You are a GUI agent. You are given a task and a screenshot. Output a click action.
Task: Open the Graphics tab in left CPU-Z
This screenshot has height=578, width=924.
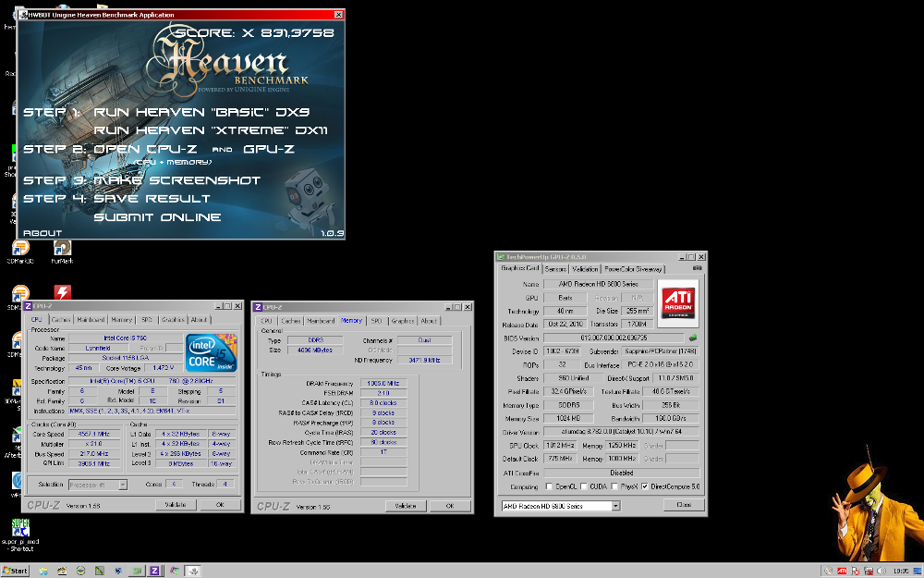[173, 320]
